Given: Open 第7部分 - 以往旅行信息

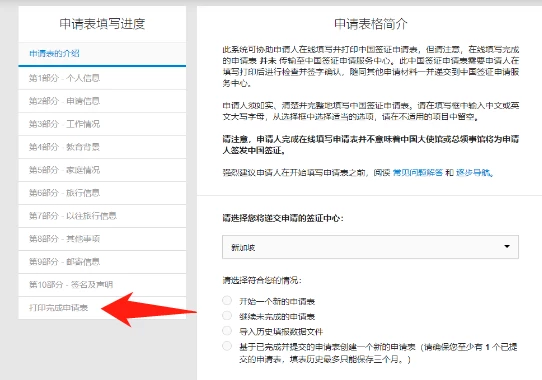Looking at the screenshot, I should pyautogui.click(x=102, y=216).
